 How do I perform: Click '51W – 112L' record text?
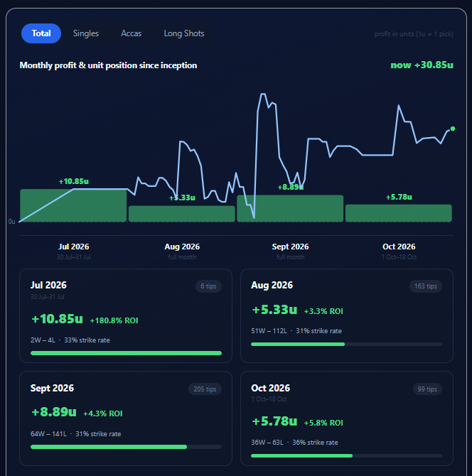pyautogui.click(x=269, y=331)
